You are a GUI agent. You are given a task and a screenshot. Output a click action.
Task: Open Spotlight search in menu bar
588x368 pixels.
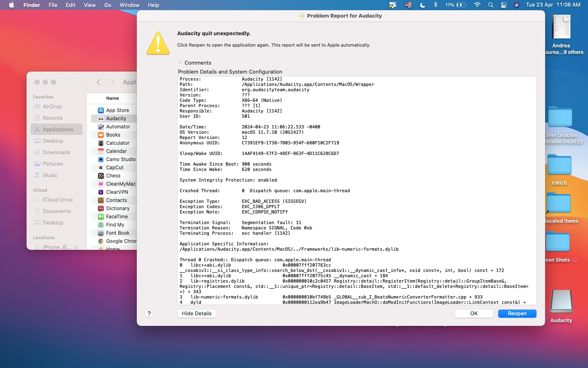click(x=491, y=5)
